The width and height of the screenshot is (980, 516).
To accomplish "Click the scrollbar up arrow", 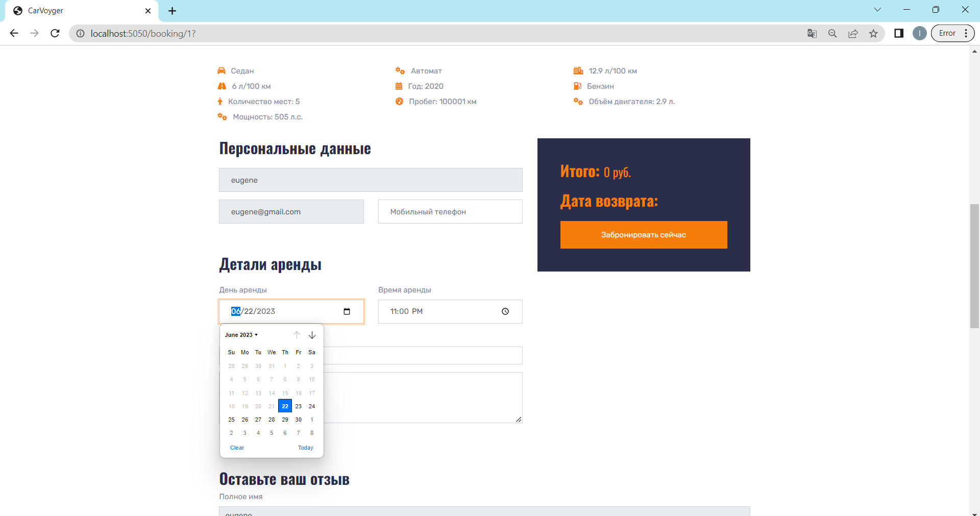I will click(974, 51).
